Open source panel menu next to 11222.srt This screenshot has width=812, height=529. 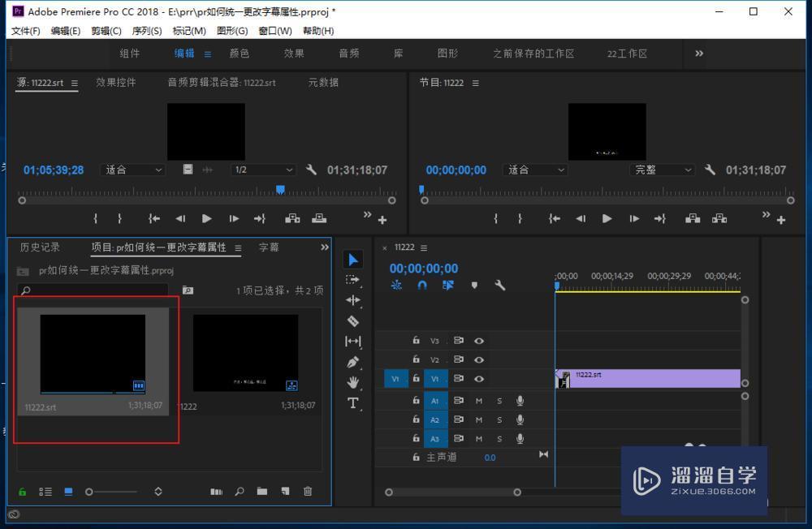pos(75,83)
